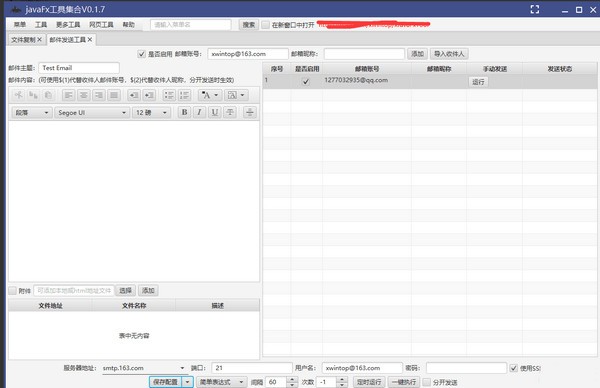Open the 12 磅 font size dropdown
600x388 pixels.
click(151, 112)
